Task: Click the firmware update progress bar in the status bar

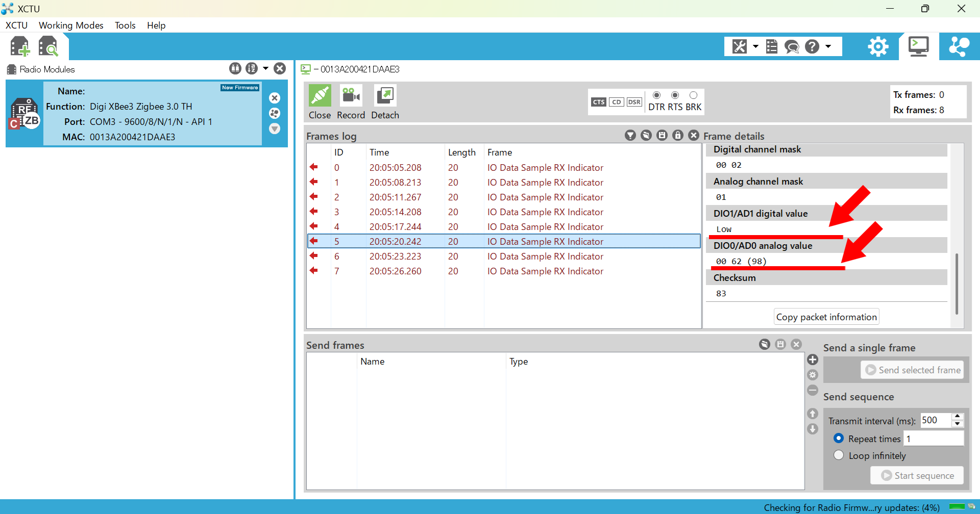Action: pos(957,506)
